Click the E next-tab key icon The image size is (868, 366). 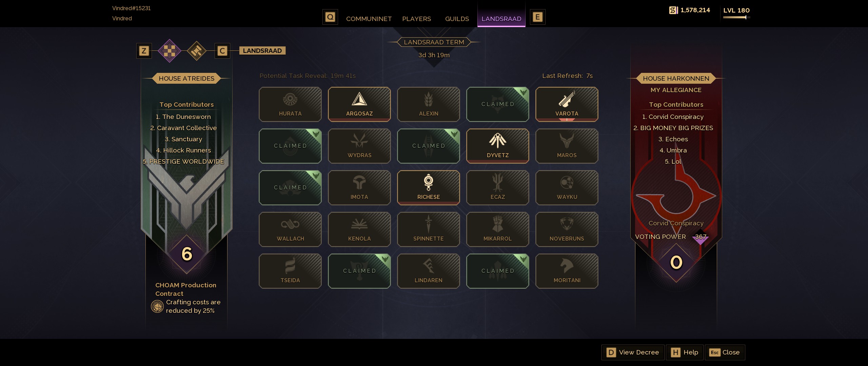[x=537, y=17]
